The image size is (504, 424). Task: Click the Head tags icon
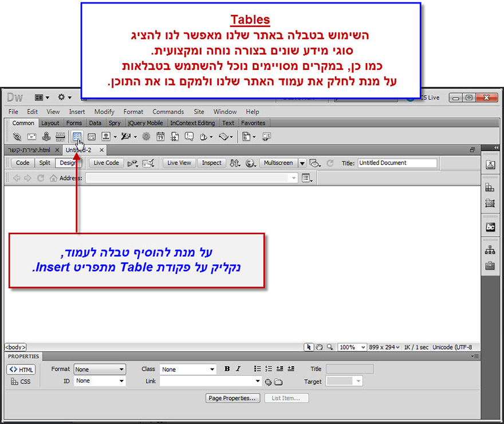[203, 137]
